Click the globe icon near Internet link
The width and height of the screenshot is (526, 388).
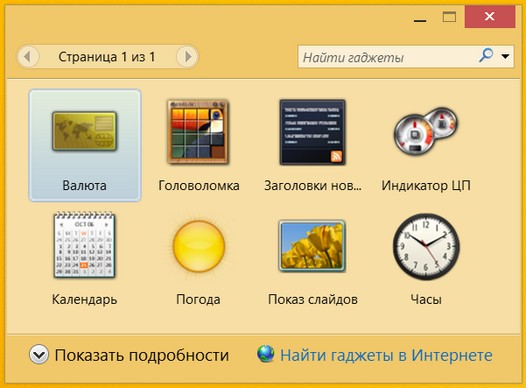(266, 354)
